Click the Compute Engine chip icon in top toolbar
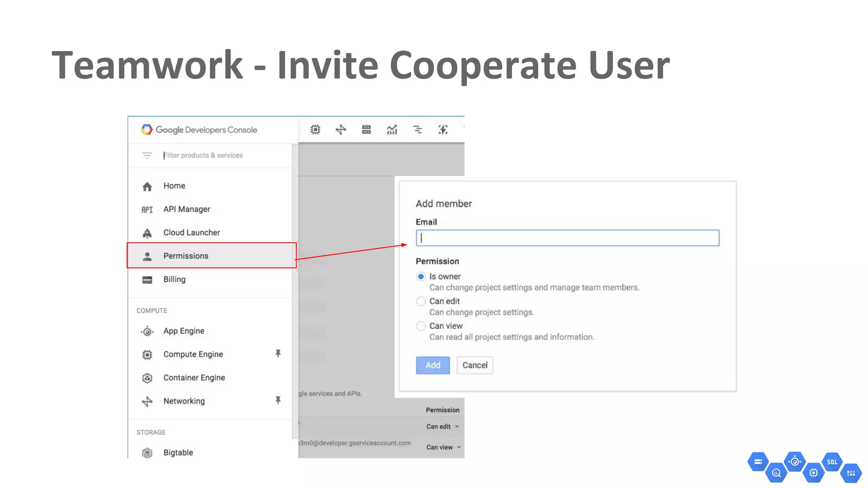868x488 pixels. point(315,130)
